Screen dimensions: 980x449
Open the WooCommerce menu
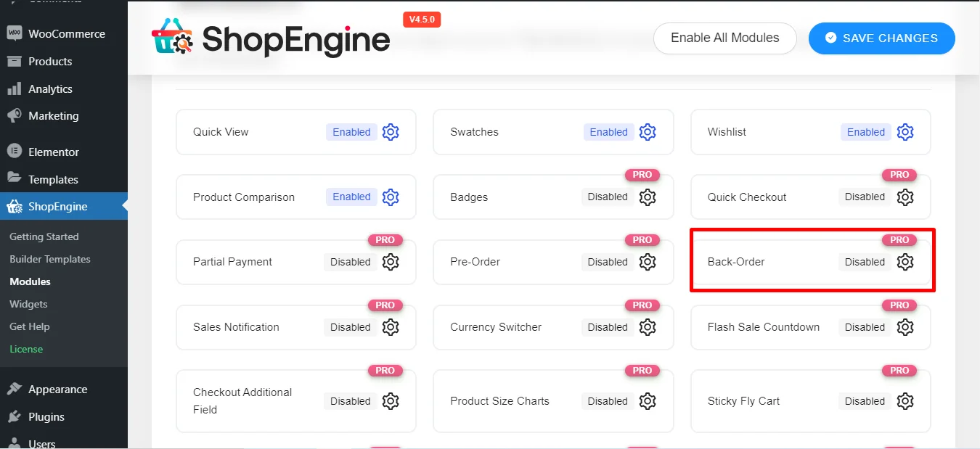[64, 33]
